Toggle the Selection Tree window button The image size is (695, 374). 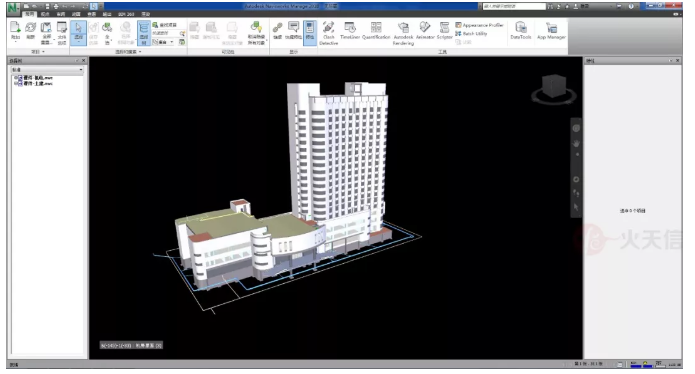[143, 33]
